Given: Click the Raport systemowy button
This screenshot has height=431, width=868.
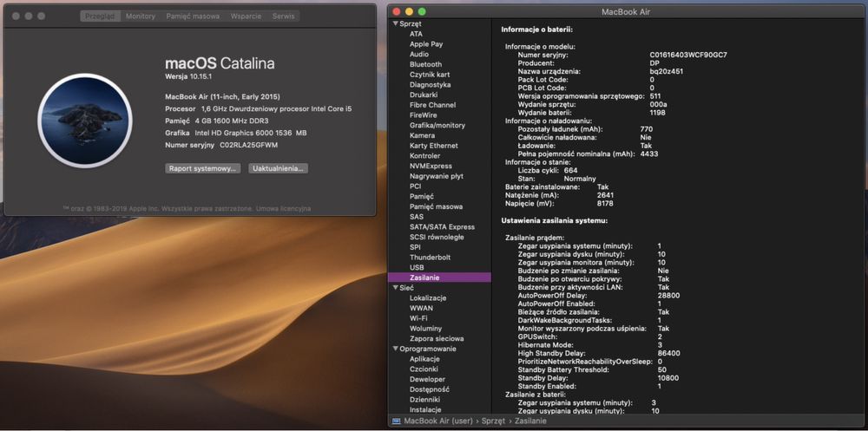Looking at the screenshot, I should 202,168.
